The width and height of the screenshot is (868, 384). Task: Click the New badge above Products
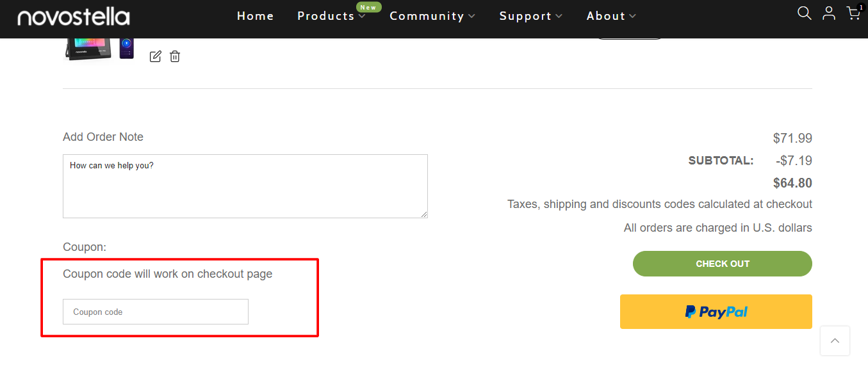369,7
